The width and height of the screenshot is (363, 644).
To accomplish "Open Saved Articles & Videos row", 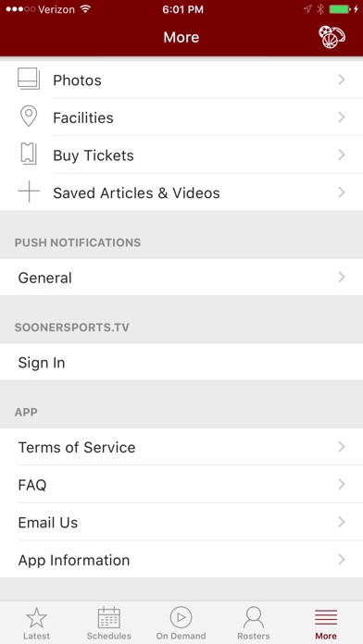I will coord(181,192).
